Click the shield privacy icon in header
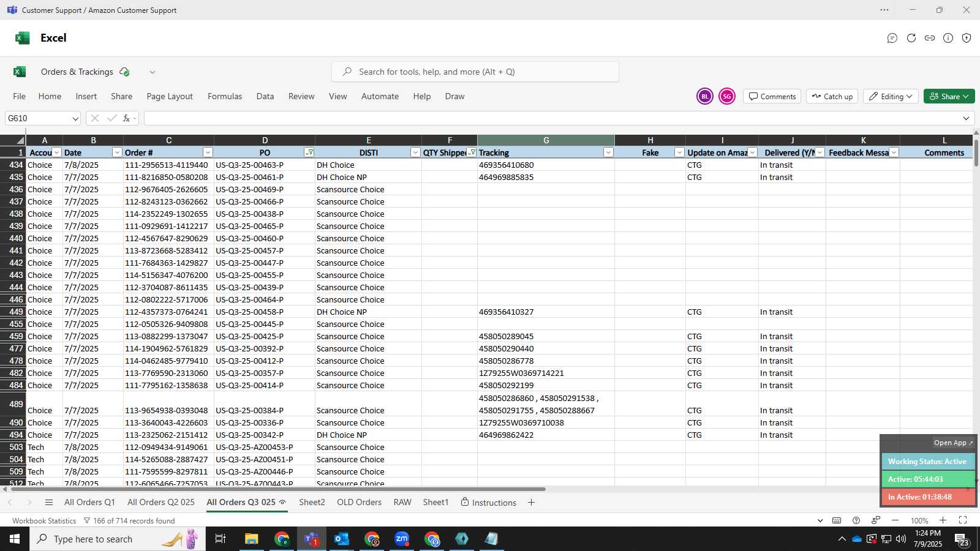 point(967,38)
